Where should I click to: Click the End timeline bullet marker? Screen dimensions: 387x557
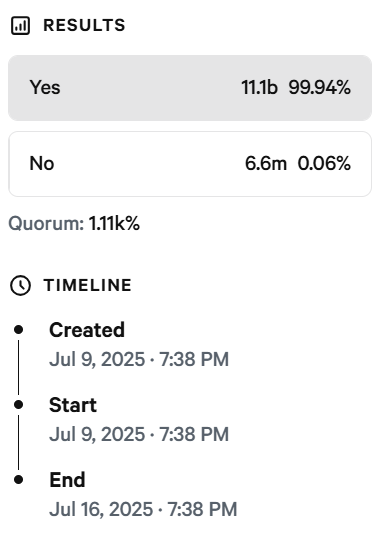[x=18, y=480]
